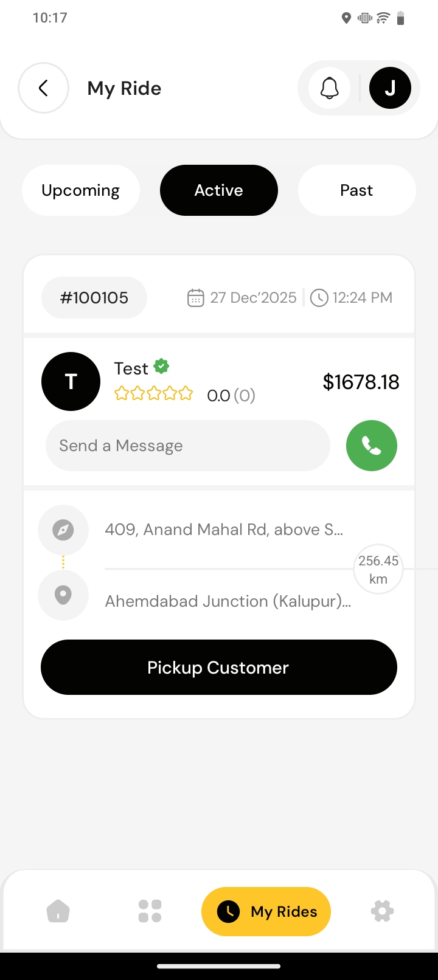Viewport: 438px width, 980px height.
Task: Open settings gear in bottom navigation
Action: pyautogui.click(x=382, y=911)
